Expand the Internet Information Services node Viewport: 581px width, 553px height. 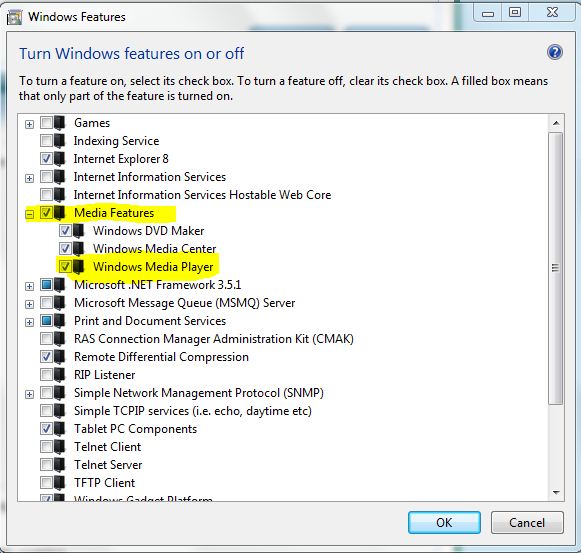[x=29, y=178]
